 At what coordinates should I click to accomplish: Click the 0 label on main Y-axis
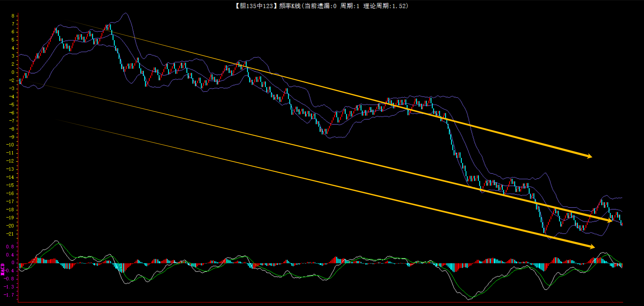coord(13,72)
